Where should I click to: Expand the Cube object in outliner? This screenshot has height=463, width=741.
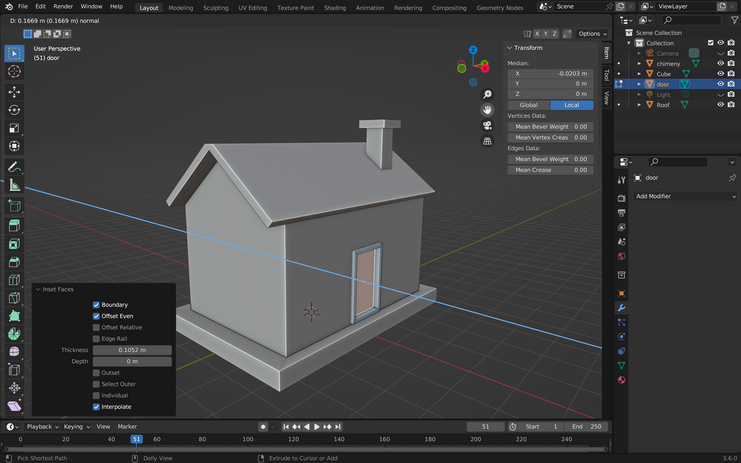click(x=639, y=74)
